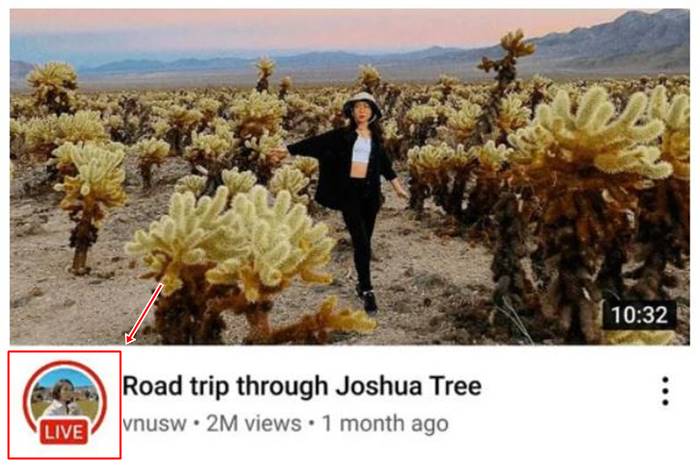Play the Joshua Tree video thumbnail
Image resolution: width=700 pixels, height=465 pixels.
tap(350, 177)
